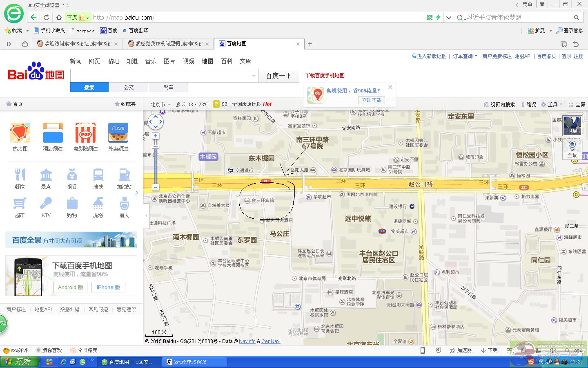588x368 pixels.
Task: Open the 收藏夹 favorites star link
Action: pos(125,104)
